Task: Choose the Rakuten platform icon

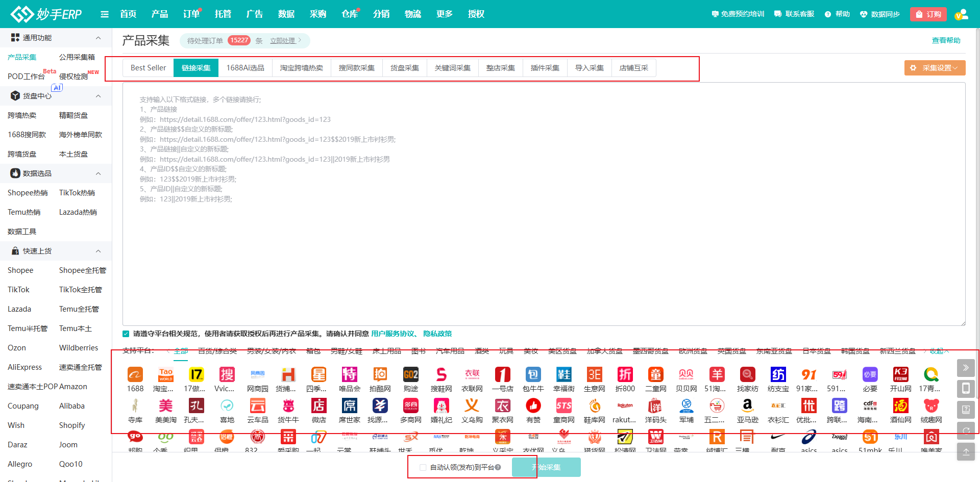Action: pyautogui.click(x=625, y=406)
